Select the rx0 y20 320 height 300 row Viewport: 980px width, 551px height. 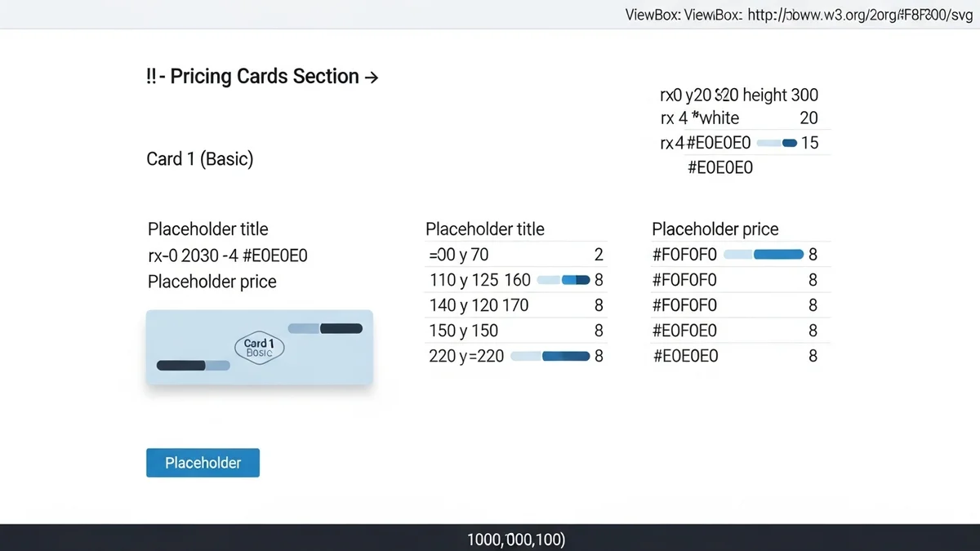click(738, 96)
